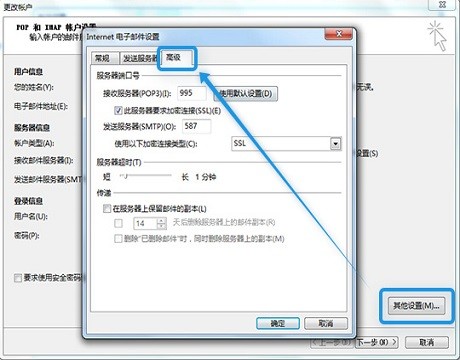
Task: Toggle 要求使用安全密码 checkbox in 更改帐户 window
Action: click(x=18, y=277)
